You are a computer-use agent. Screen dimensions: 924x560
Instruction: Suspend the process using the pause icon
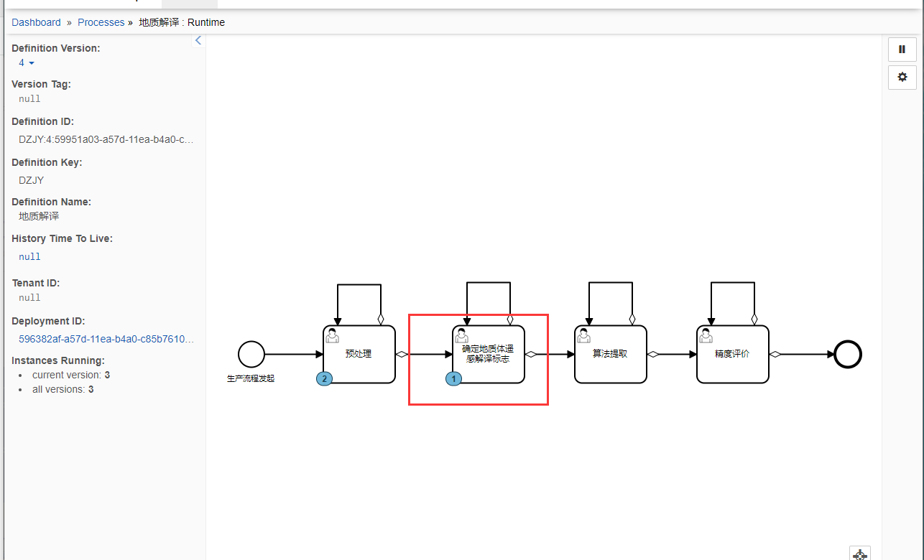[x=902, y=50]
